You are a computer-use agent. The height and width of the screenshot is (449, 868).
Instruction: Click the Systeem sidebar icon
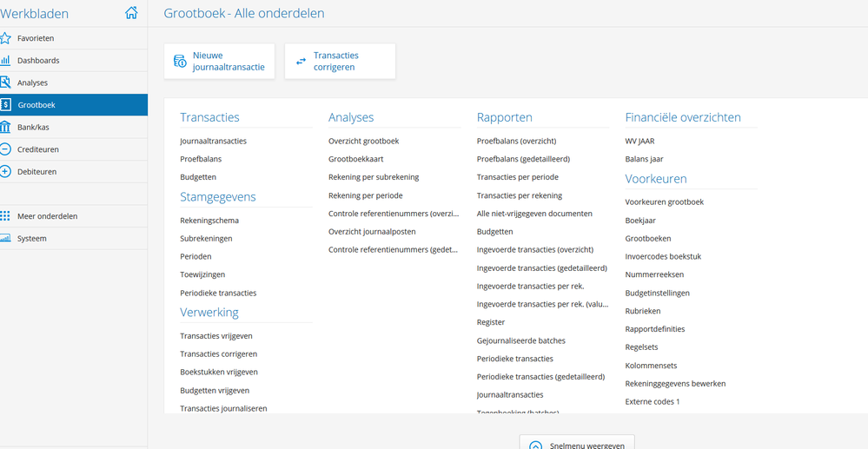(x=6, y=239)
